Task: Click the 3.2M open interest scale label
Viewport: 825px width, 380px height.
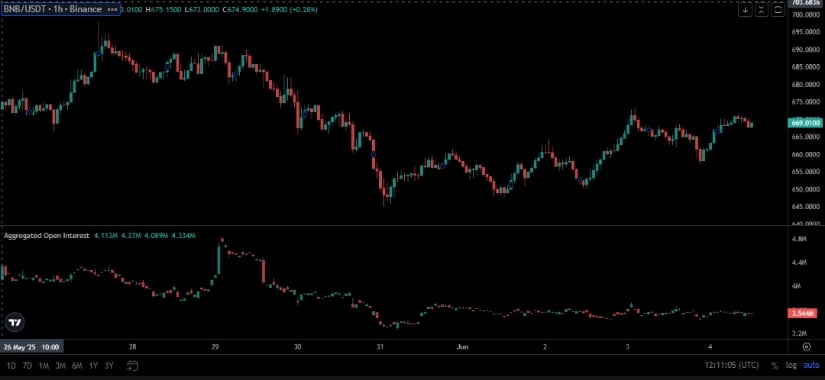Action: [799, 333]
